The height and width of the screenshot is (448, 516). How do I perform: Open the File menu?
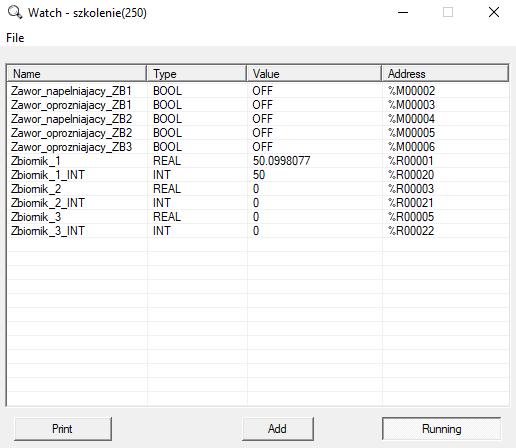(x=15, y=38)
